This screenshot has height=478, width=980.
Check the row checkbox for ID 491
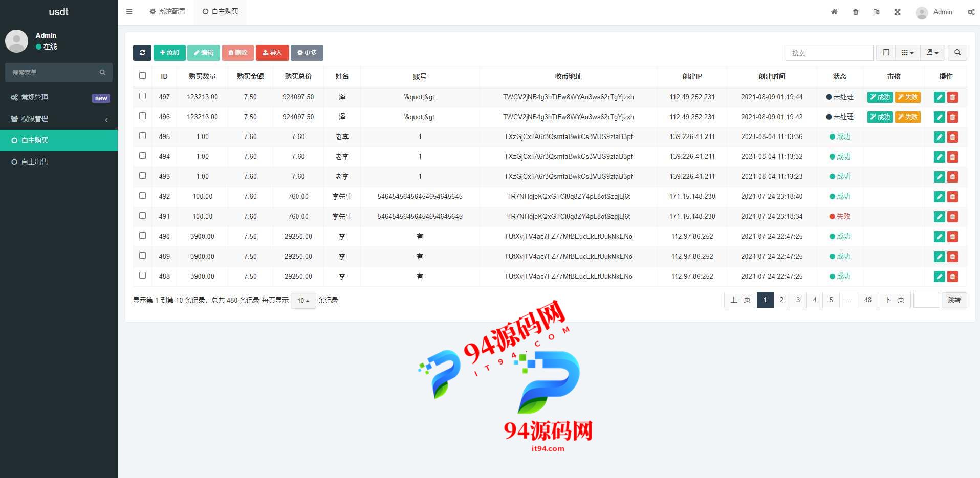(143, 216)
